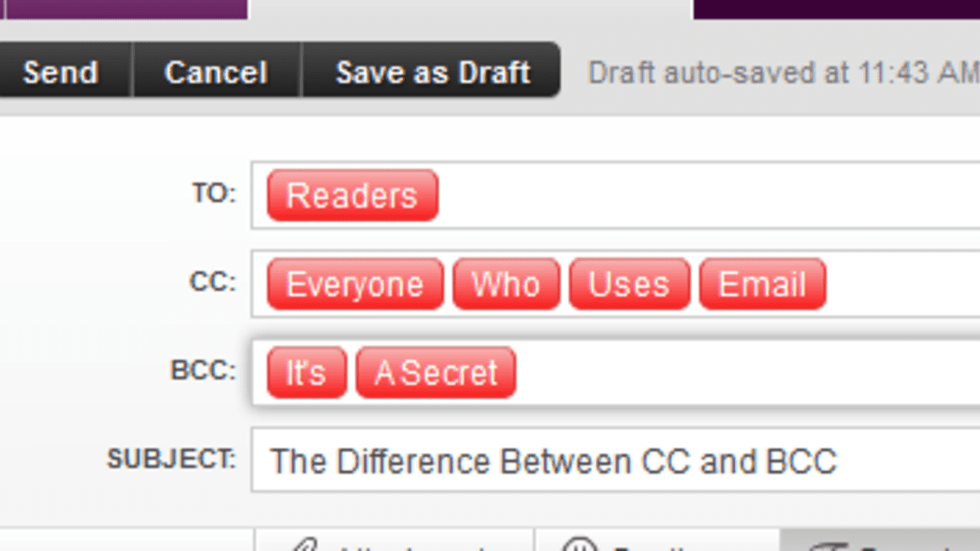Image resolution: width=980 pixels, height=551 pixels.
Task: Save the message as draft
Action: coord(432,72)
